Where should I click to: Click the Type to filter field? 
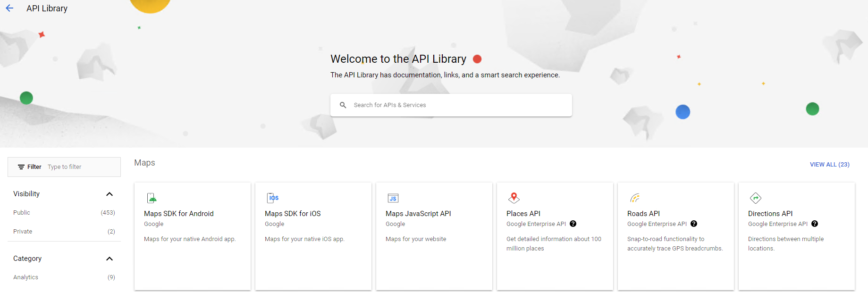pos(80,167)
